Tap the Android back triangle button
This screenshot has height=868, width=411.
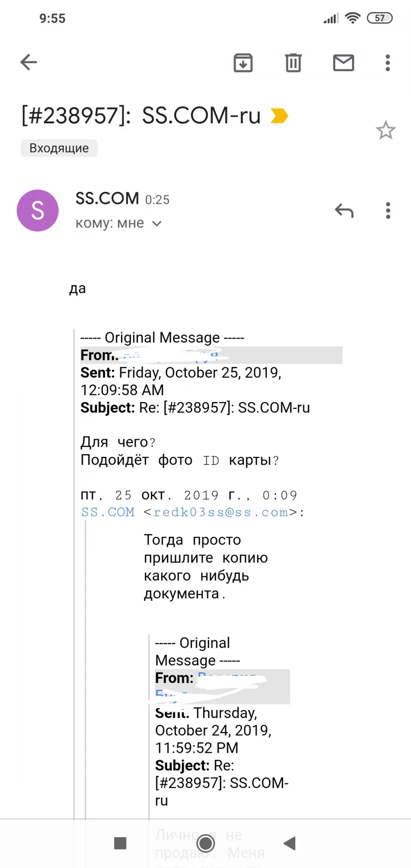[290, 843]
